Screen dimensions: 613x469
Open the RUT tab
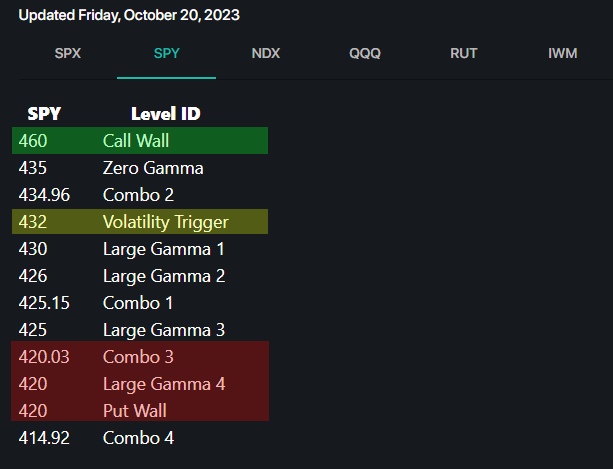(x=464, y=53)
